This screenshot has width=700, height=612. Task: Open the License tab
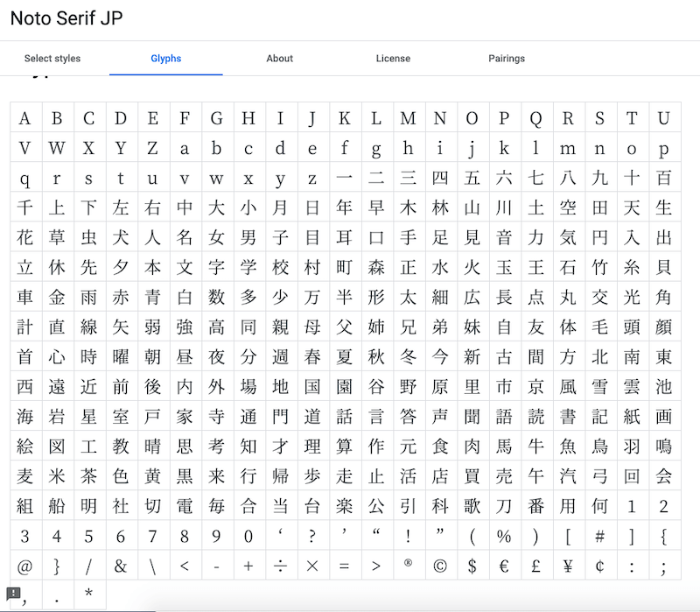(393, 59)
